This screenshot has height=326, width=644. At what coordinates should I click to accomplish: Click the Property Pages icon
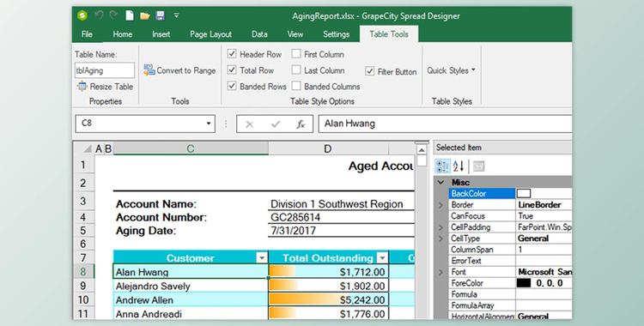478,166
